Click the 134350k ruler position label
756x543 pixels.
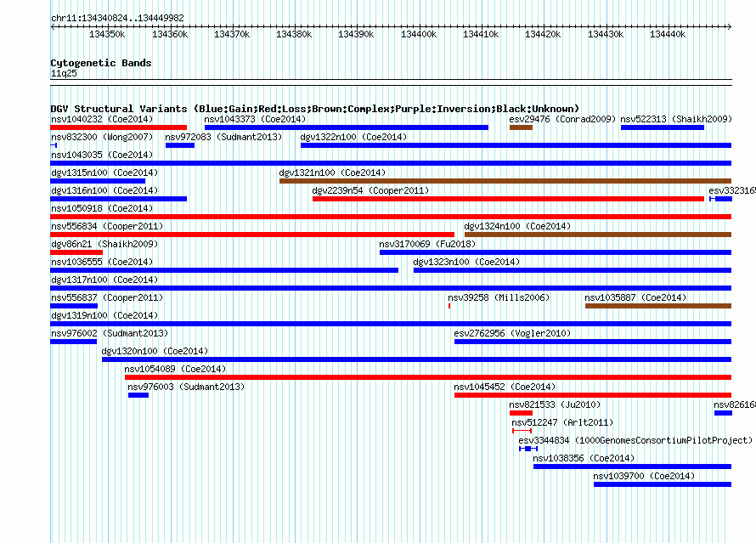pyautogui.click(x=107, y=34)
